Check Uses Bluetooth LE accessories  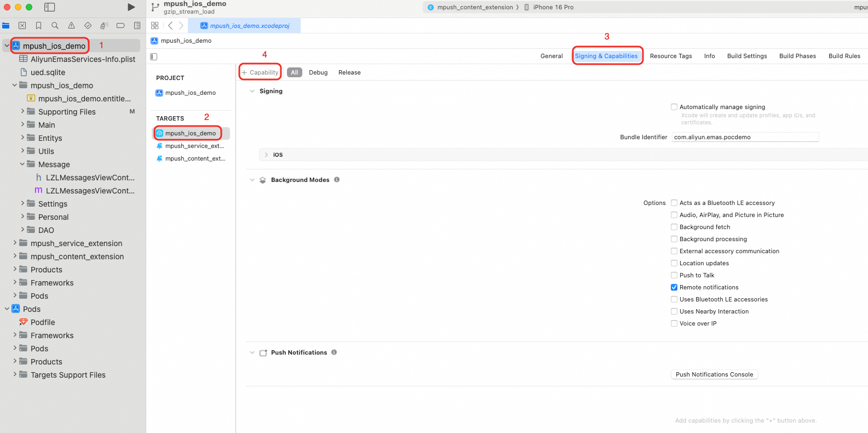pyautogui.click(x=674, y=299)
